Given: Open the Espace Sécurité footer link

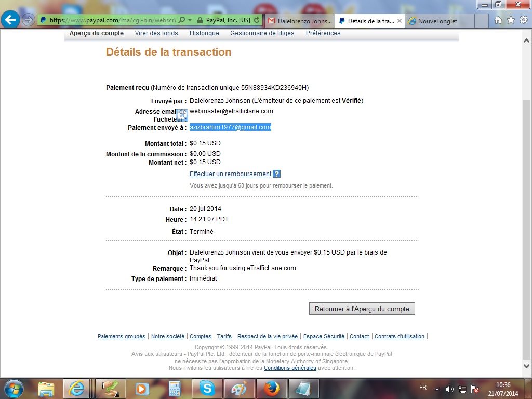Looking at the screenshot, I should pos(324,336).
